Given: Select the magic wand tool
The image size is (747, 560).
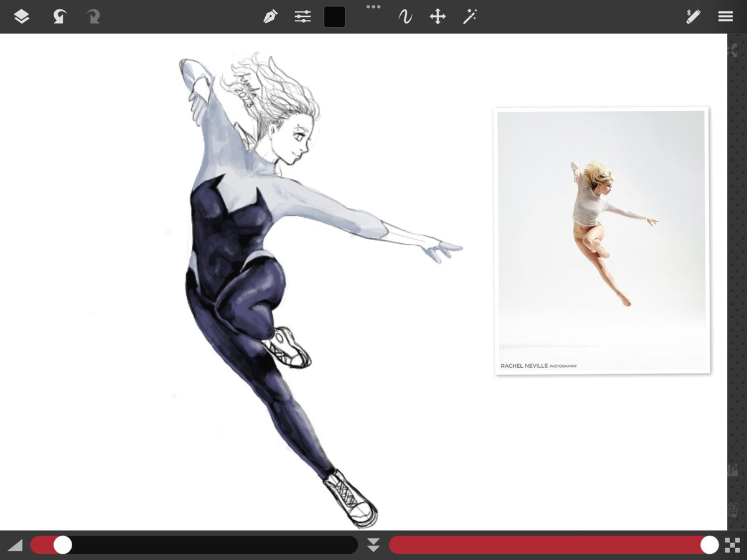Looking at the screenshot, I should click(x=469, y=16).
